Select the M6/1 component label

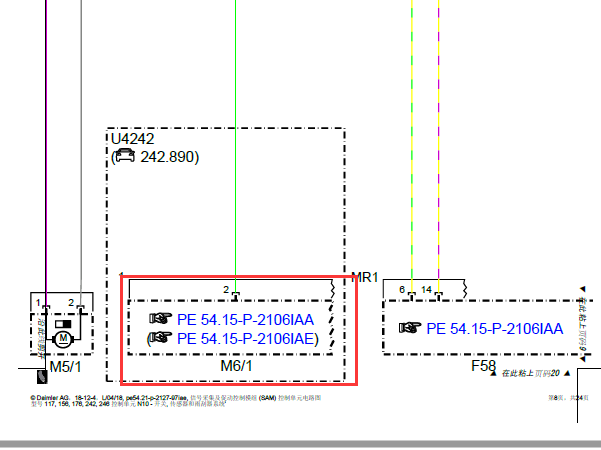(236, 366)
